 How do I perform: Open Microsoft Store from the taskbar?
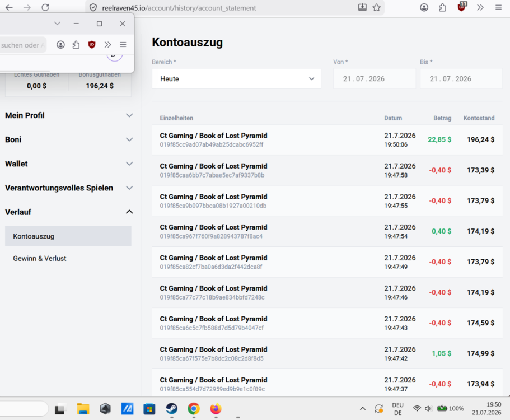pos(149,409)
